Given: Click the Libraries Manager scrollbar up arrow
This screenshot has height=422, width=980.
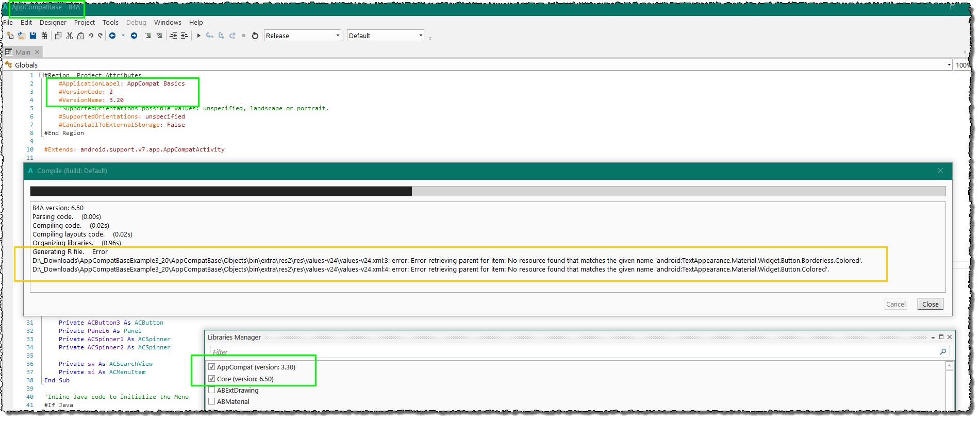Looking at the screenshot, I should click(x=949, y=365).
